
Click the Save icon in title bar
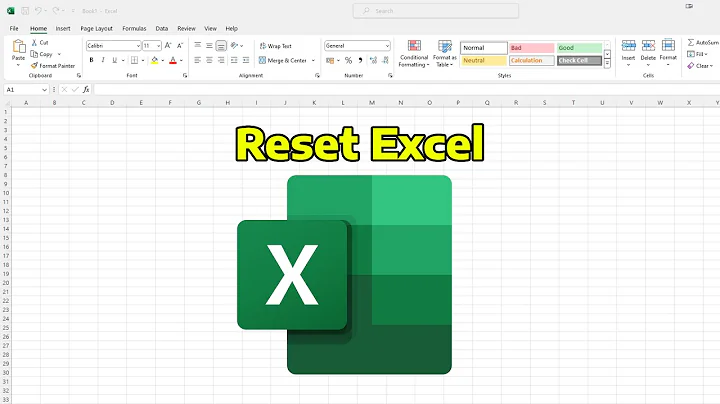25,11
